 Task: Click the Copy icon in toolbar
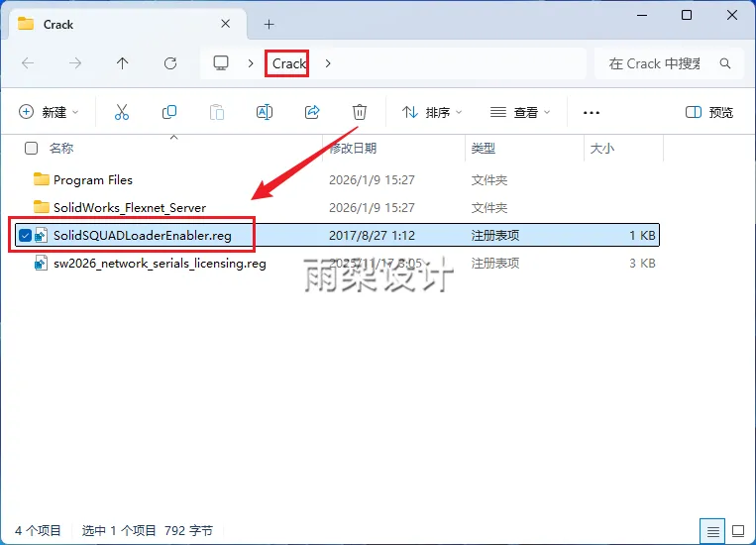(x=169, y=112)
